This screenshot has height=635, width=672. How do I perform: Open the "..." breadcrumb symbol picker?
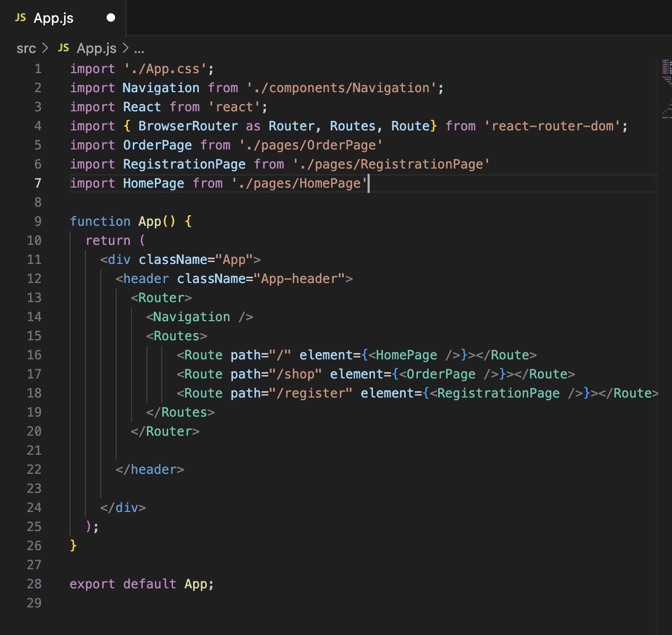138,49
